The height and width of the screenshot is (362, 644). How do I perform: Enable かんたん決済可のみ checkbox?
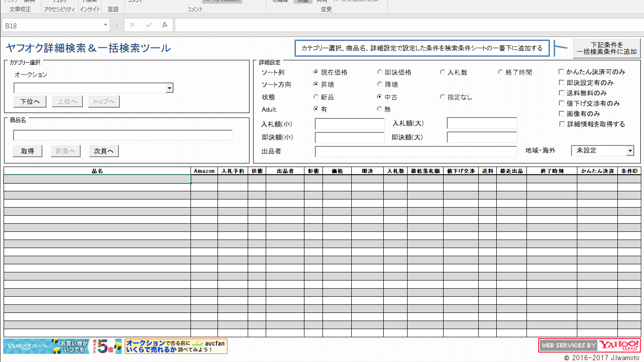(x=561, y=72)
